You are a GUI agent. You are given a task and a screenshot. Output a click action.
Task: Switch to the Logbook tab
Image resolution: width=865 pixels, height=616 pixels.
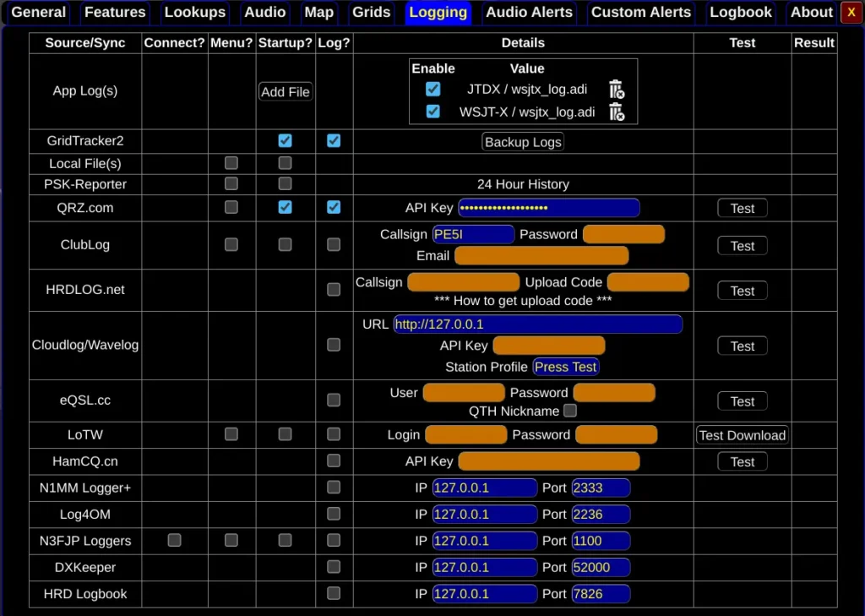click(x=740, y=12)
